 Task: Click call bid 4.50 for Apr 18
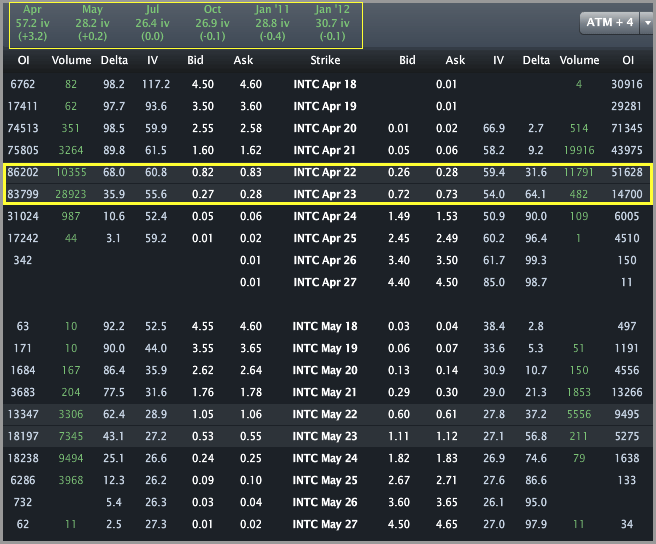(202, 85)
